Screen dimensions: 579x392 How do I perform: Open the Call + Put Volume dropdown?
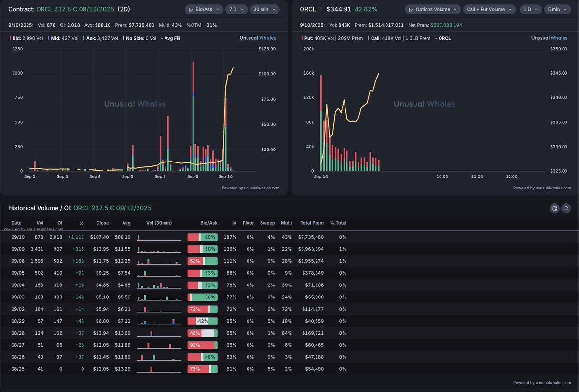490,9
